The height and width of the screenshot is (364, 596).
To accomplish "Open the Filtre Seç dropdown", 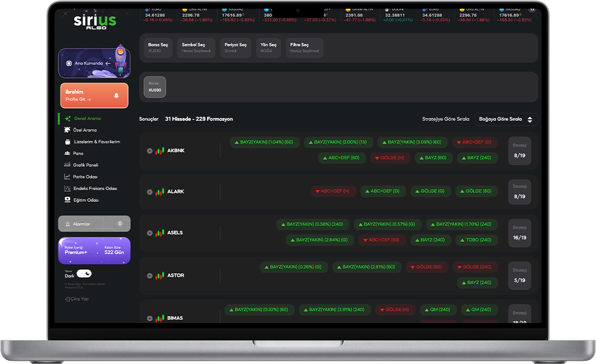I will click(x=305, y=48).
